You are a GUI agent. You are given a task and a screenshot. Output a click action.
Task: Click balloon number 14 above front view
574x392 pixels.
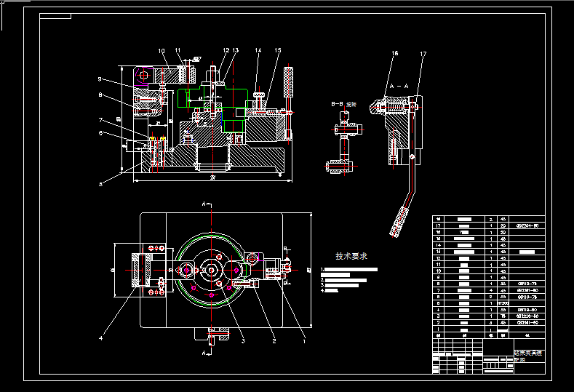[258, 50]
